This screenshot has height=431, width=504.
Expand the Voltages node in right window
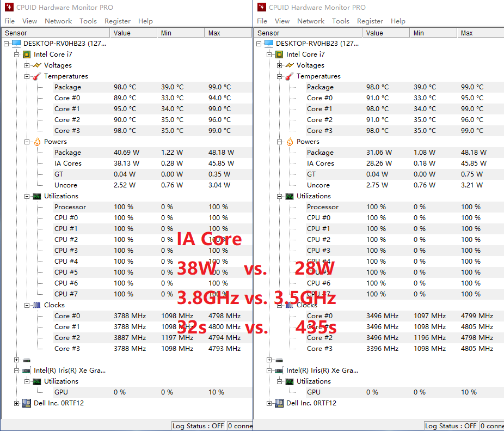coord(279,65)
